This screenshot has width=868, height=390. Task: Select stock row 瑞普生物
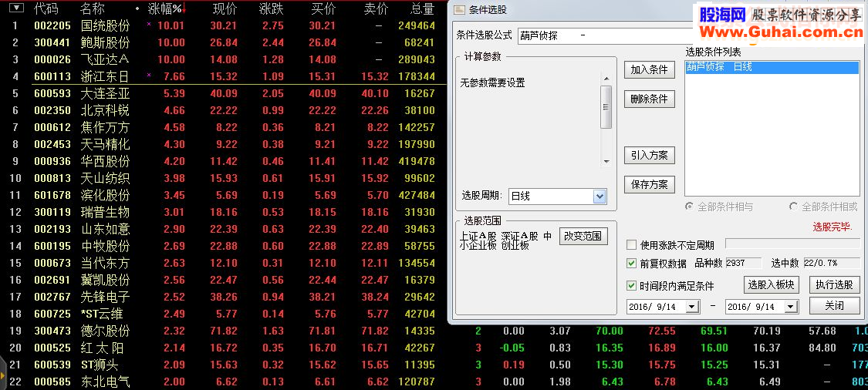[x=223, y=213]
